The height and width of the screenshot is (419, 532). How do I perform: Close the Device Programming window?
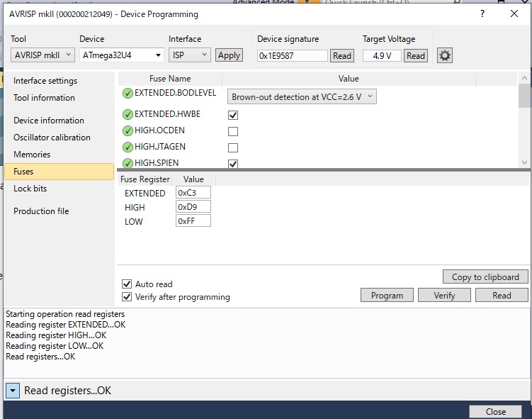pyautogui.click(x=514, y=13)
